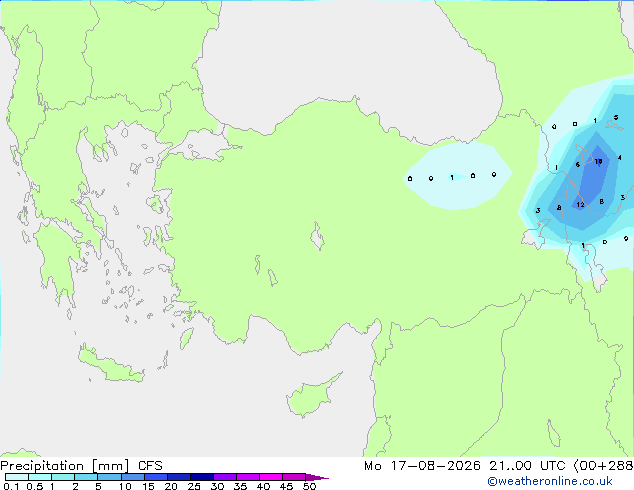The height and width of the screenshot is (490, 634).
Task: Pick the 10–15 mm blue legend swatch
Action: pyautogui.click(x=133, y=477)
